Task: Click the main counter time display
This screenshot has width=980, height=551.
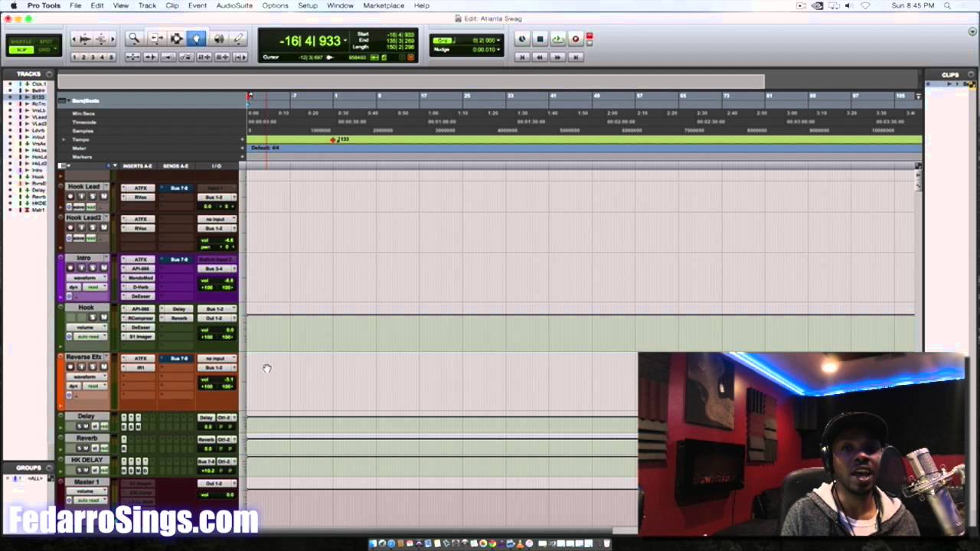Action: 310,41
